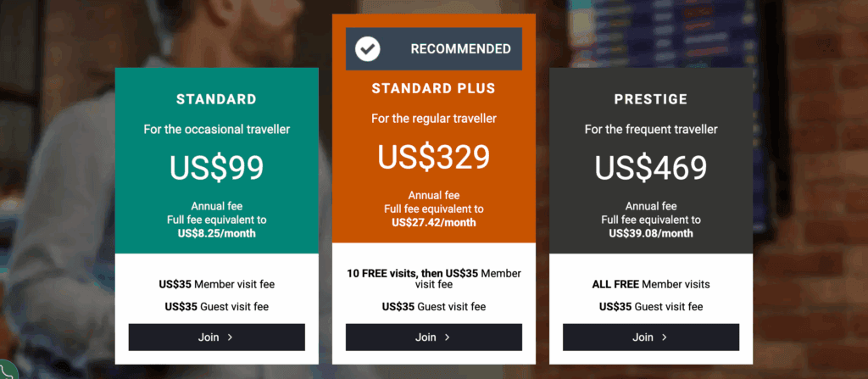Screen dimensions: 868x379
Task: Click the US$99 price
Action: click(216, 167)
